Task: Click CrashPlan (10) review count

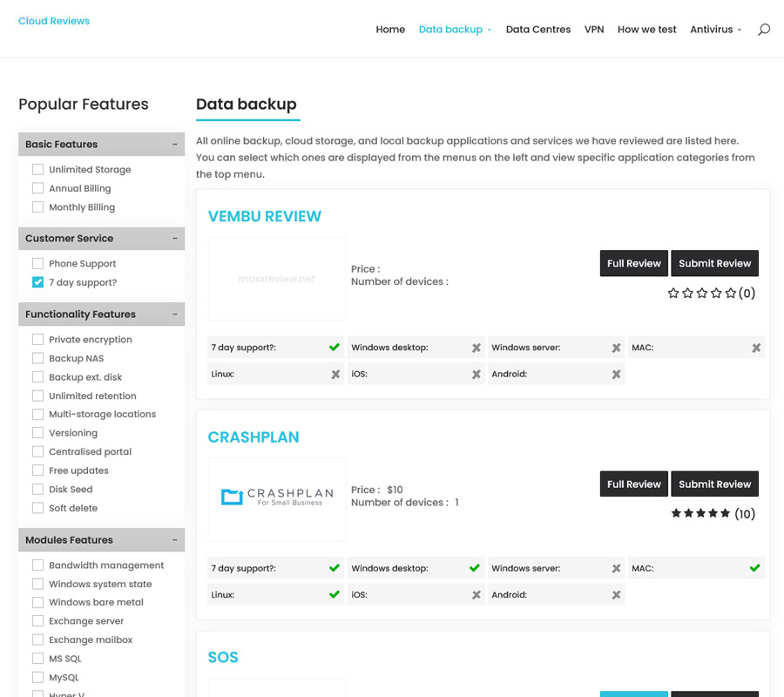Action: [745, 513]
